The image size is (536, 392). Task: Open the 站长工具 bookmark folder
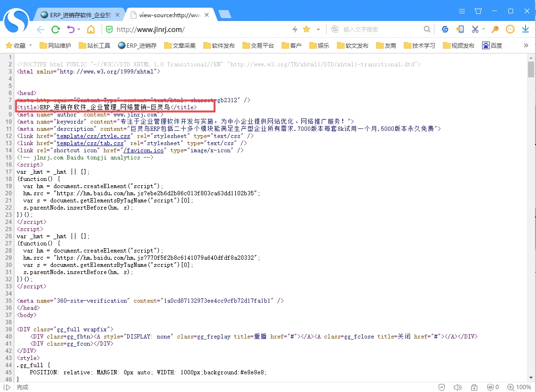point(94,46)
